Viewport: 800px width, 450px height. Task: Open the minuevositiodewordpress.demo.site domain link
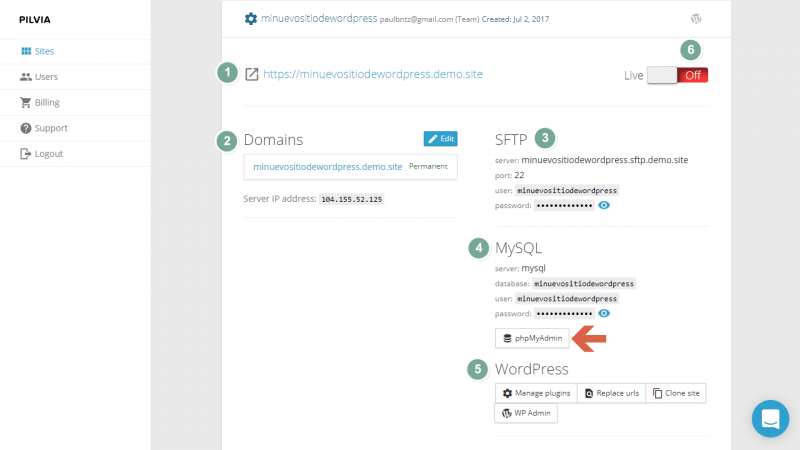pos(328,167)
